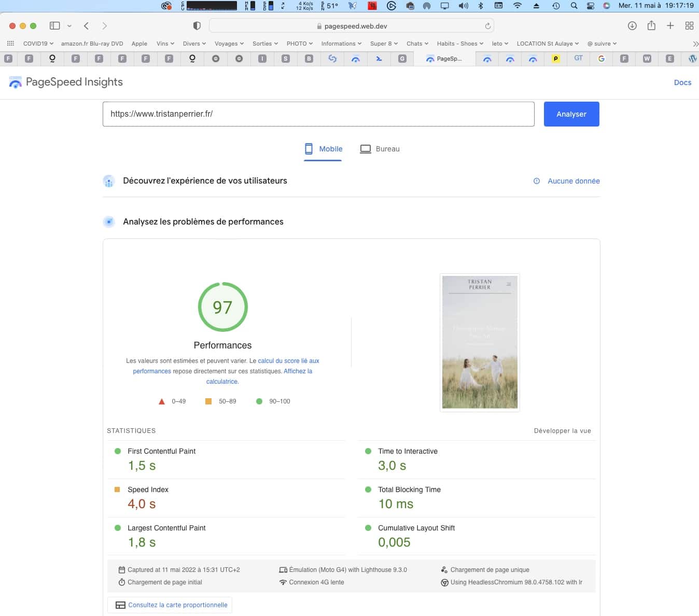Click the Cumulative Layout Shift label
699x616 pixels.
point(416,528)
